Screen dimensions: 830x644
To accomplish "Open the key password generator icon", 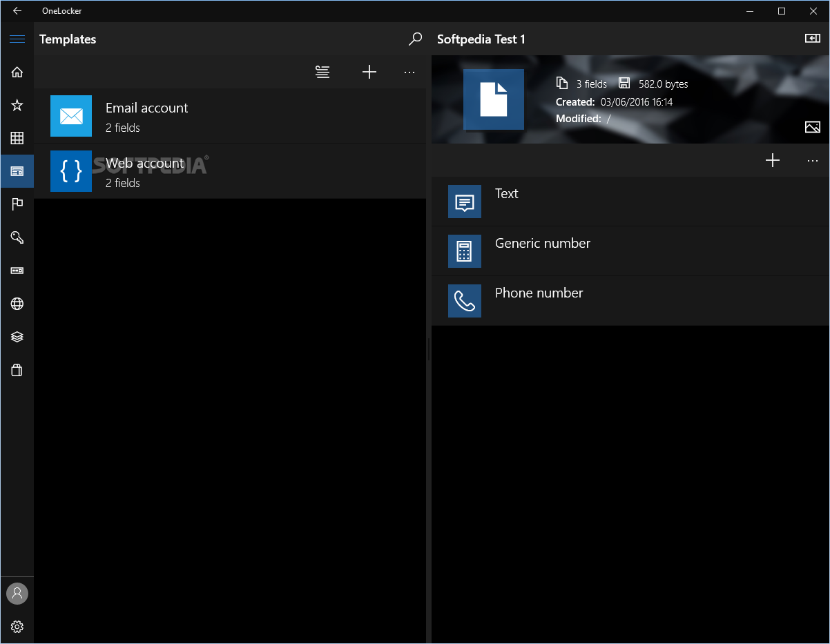I will tap(17, 237).
